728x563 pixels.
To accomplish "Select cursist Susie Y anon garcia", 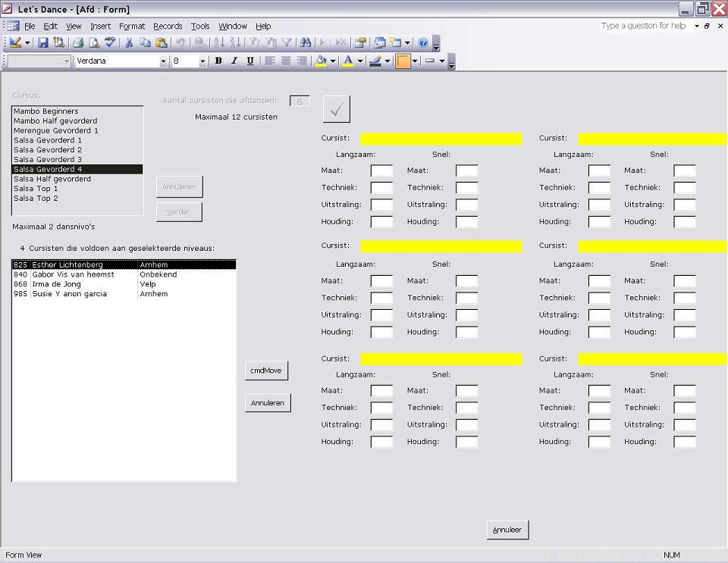I will coord(124,294).
